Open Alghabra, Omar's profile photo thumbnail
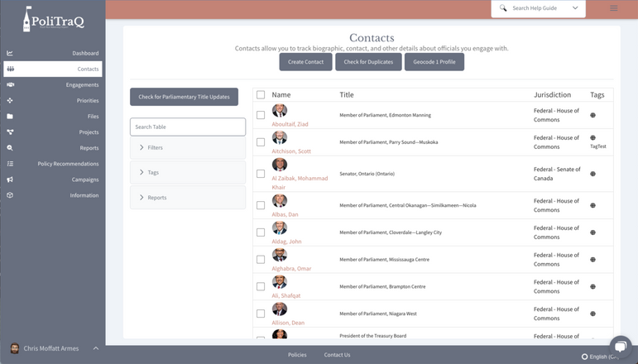Screen dimensions: 638x364 (x=280, y=255)
